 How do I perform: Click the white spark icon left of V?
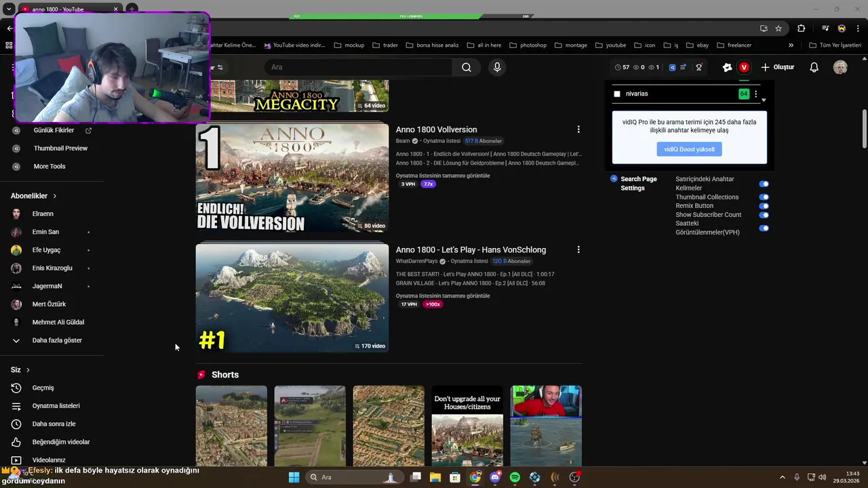[x=727, y=67]
